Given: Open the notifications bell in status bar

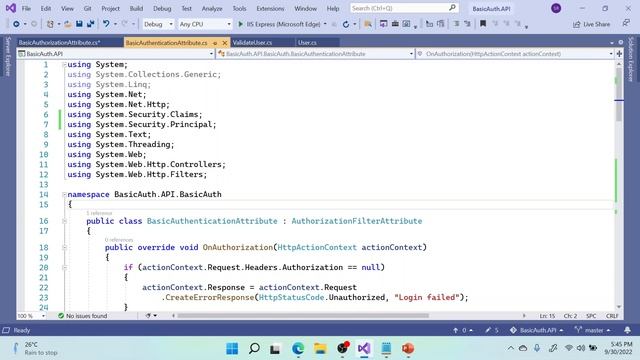Looking at the screenshot, I should [x=627, y=330].
